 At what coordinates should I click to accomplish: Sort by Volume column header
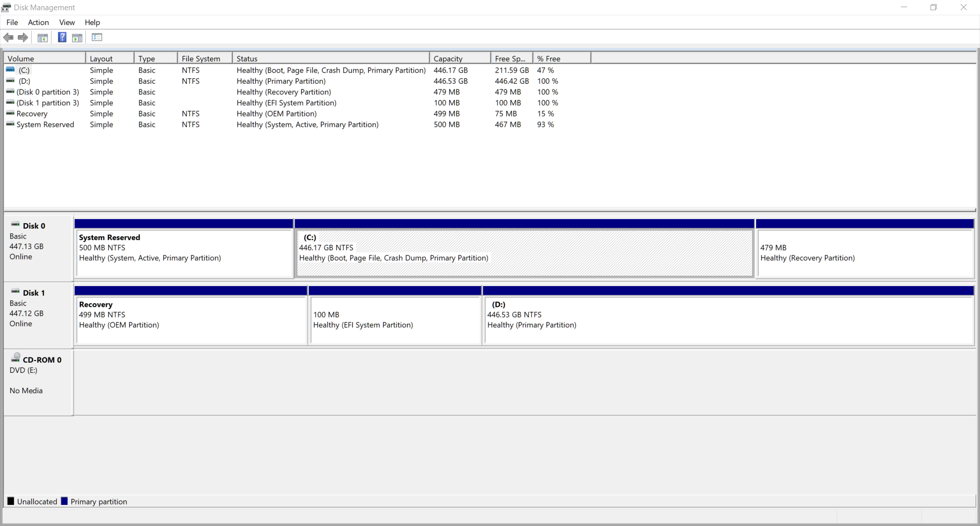point(44,58)
